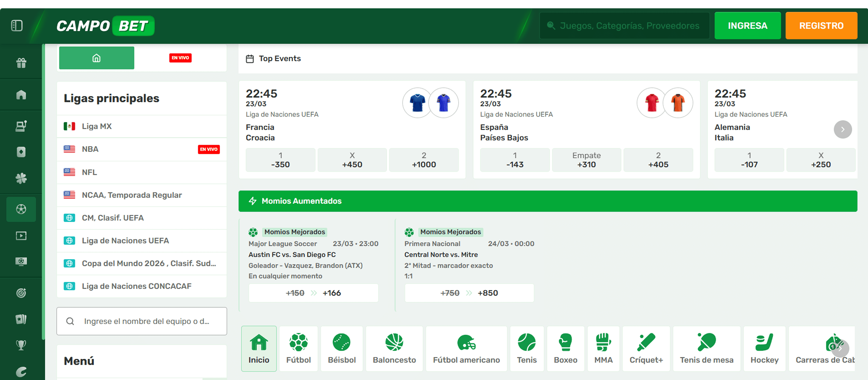This screenshot has width=868, height=380.
Task: Open the monitor virtual sports sidebar icon
Action: pyautogui.click(x=21, y=262)
